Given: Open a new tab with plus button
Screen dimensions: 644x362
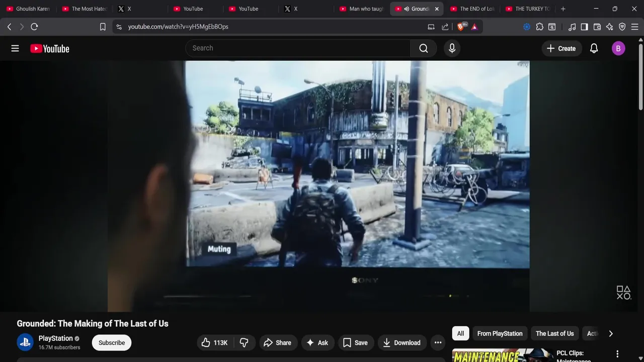Looking at the screenshot, I should pos(563,9).
